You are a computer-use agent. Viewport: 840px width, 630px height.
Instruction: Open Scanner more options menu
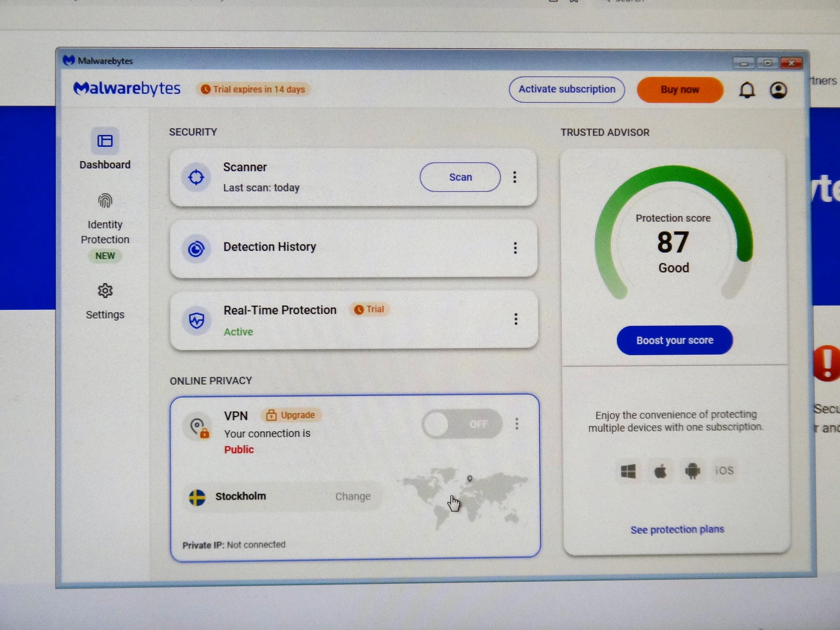click(x=515, y=177)
